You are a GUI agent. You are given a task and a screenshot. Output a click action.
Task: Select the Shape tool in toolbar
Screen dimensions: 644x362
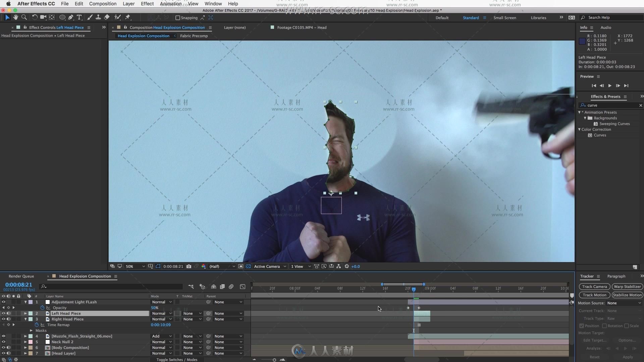tap(62, 17)
